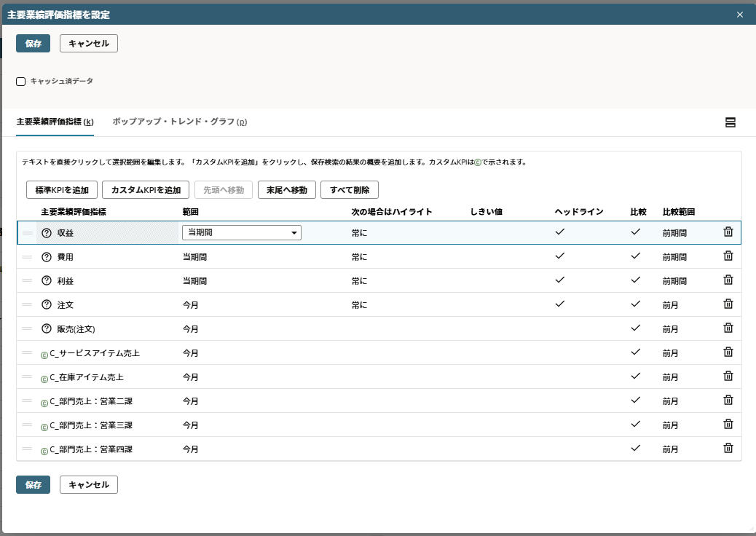Toggle 比較 check for 収益 row
Screen dimensions: 756x536
point(636,232)
